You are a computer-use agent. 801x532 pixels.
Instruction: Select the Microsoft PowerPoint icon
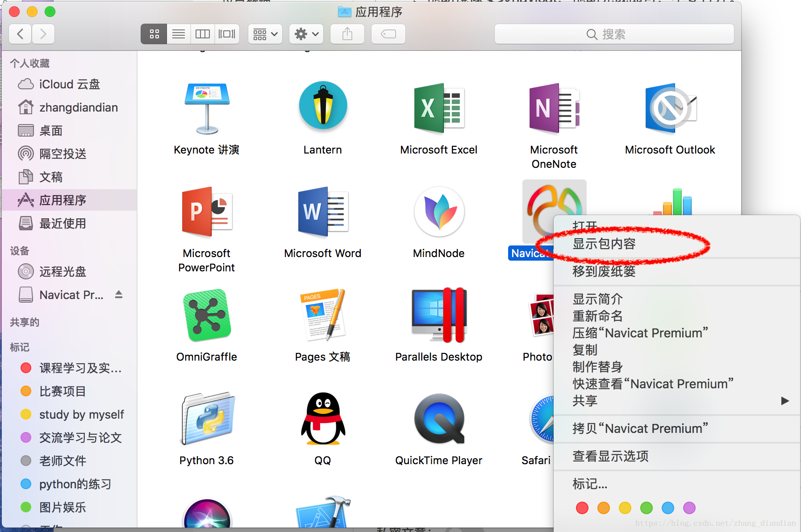[x=207, y=212]
